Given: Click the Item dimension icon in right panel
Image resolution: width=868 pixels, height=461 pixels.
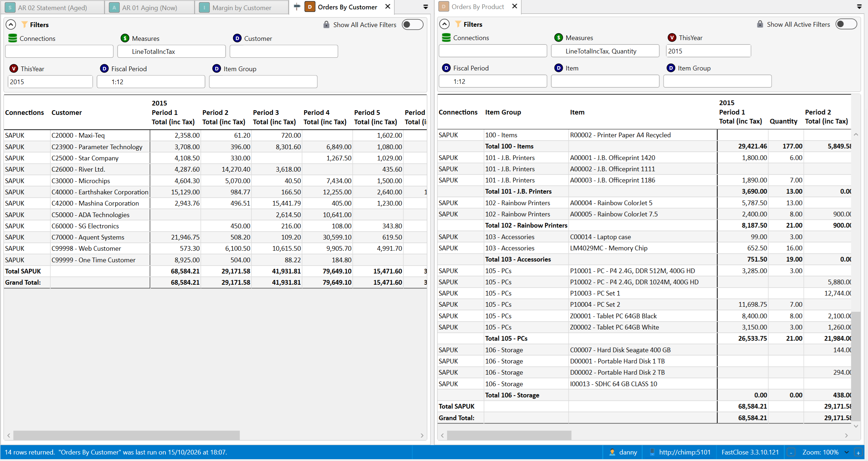Looking at the screenshot, I should [x=559, y=68].
